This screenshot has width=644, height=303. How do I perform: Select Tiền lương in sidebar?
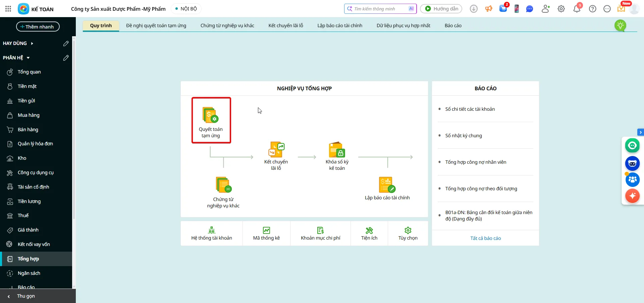29,201
